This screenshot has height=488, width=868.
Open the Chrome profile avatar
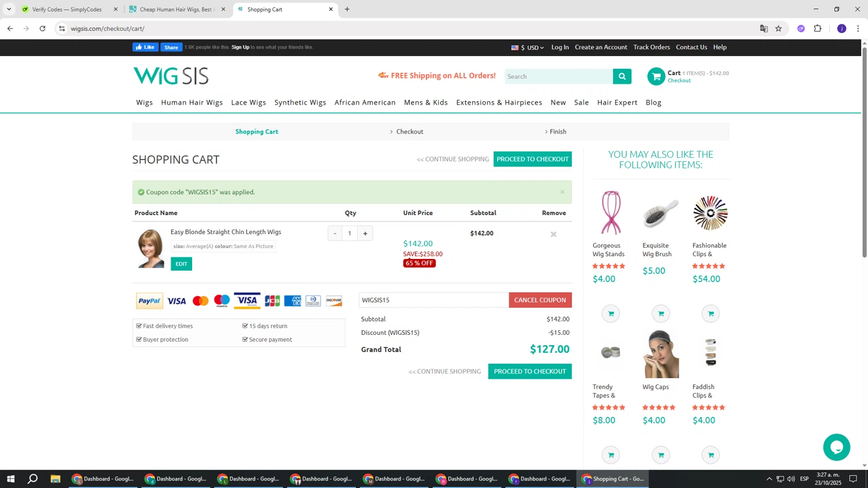pos(841,28)
